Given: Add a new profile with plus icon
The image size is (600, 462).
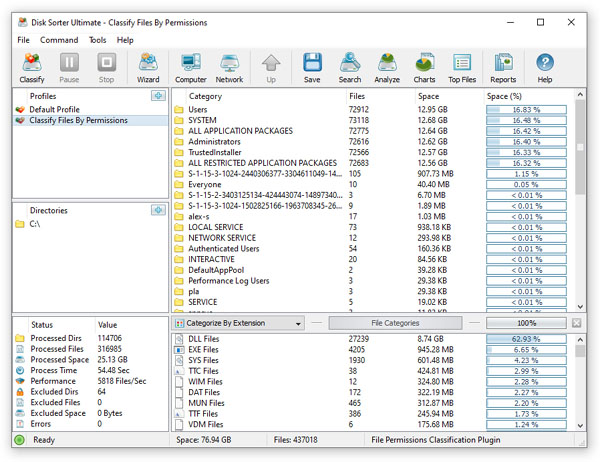Looking at the screenshot, I should coord(158,96).
